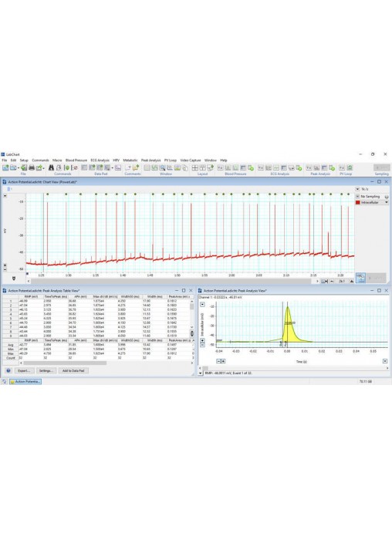
Task: Click the Export... button
Action: point(24,370)
